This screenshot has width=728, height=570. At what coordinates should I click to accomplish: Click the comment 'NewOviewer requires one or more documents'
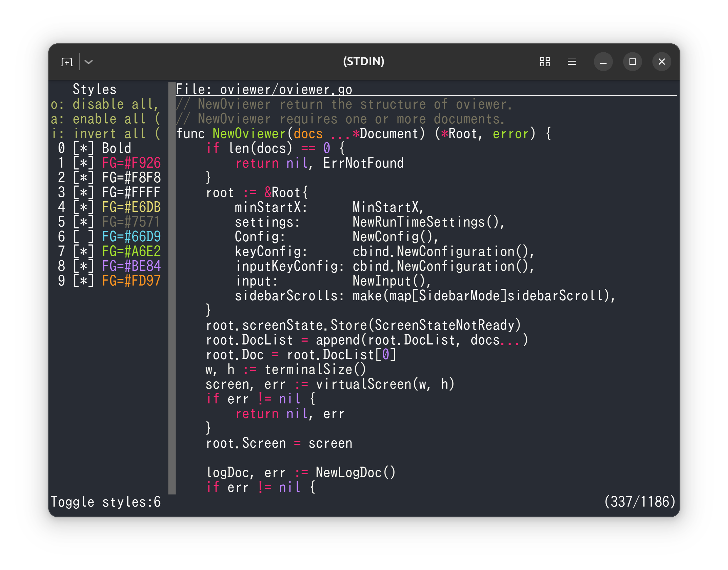click(351, 119)
